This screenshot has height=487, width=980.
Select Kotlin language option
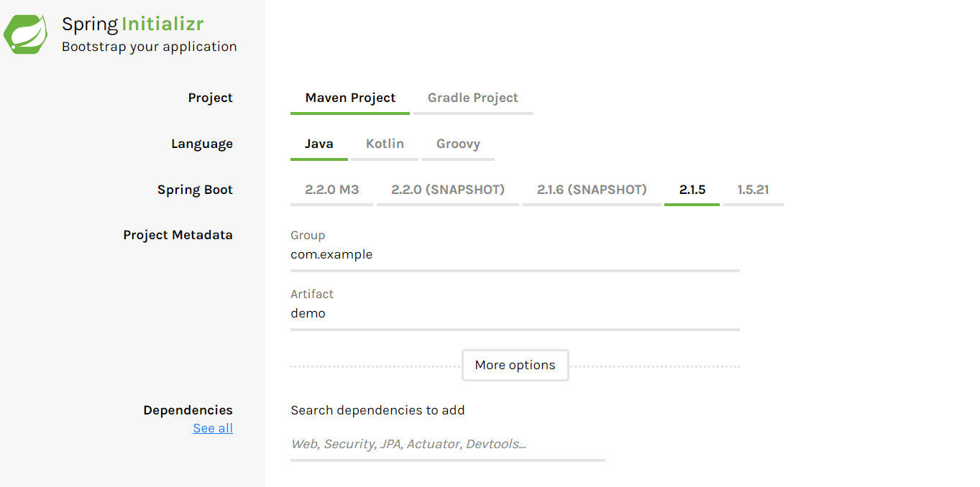click(385, 144)
